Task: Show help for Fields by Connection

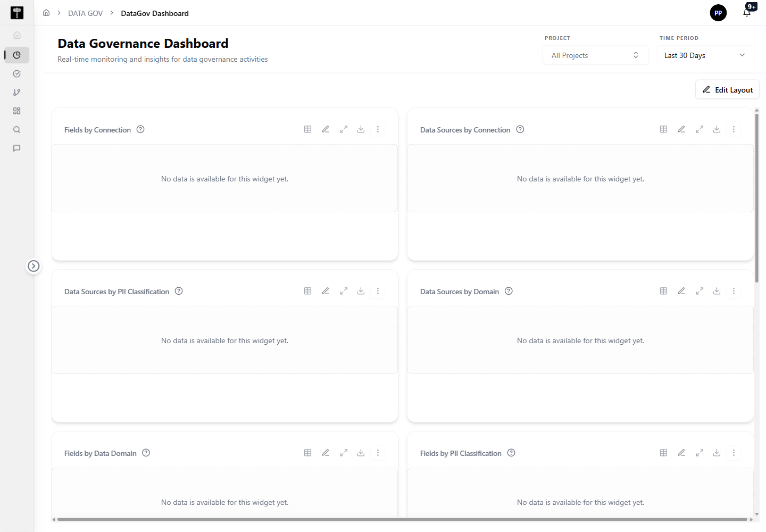Action: point(140,129)
